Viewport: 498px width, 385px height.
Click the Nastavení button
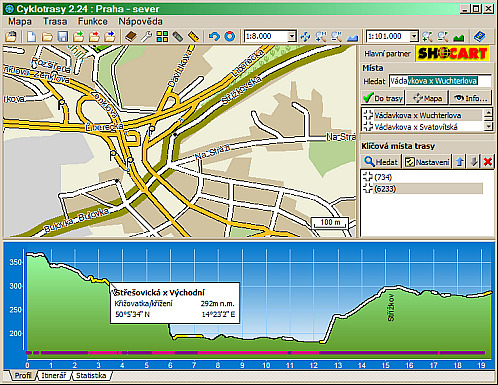click(x=427, y=162)
